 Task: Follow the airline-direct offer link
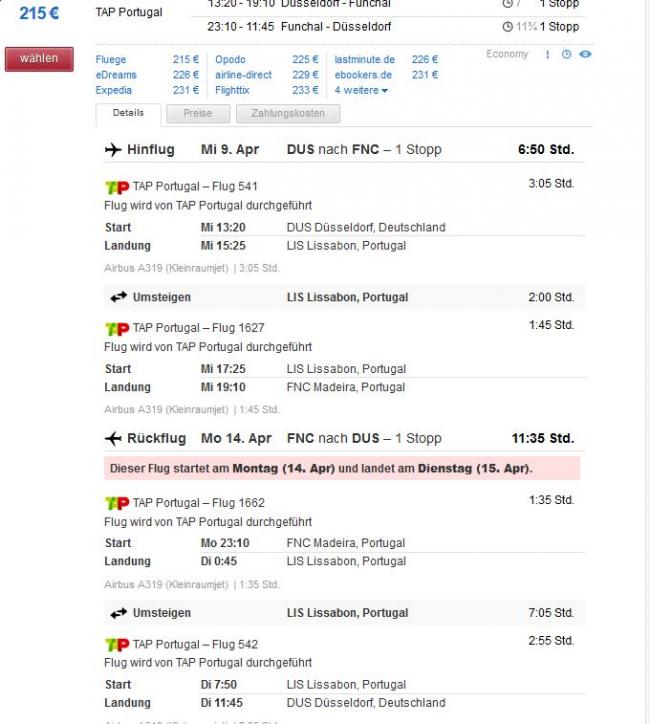pos(243,75)
